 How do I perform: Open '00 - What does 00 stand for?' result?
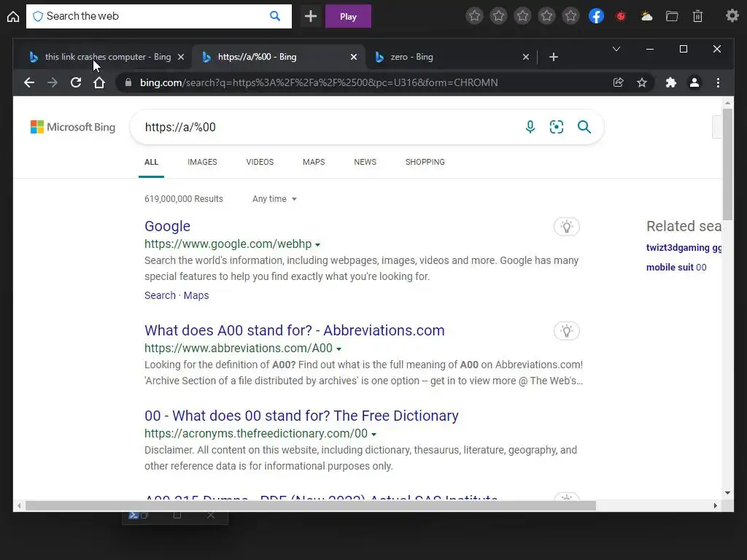(x=301, y=416)
